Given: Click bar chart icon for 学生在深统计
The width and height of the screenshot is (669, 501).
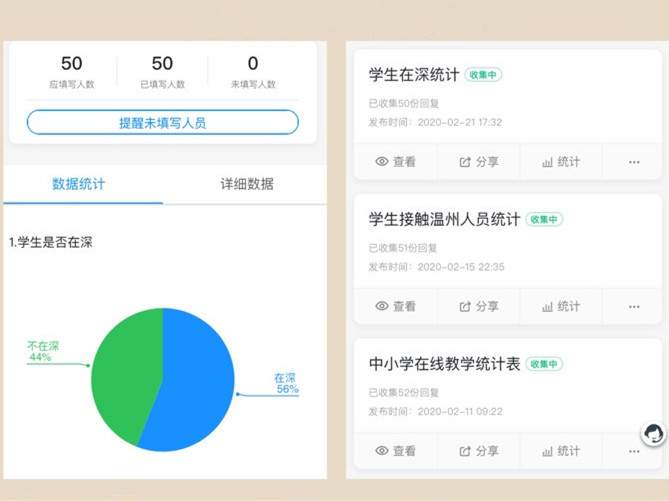Looking at the screenshot, I should 547,162.
